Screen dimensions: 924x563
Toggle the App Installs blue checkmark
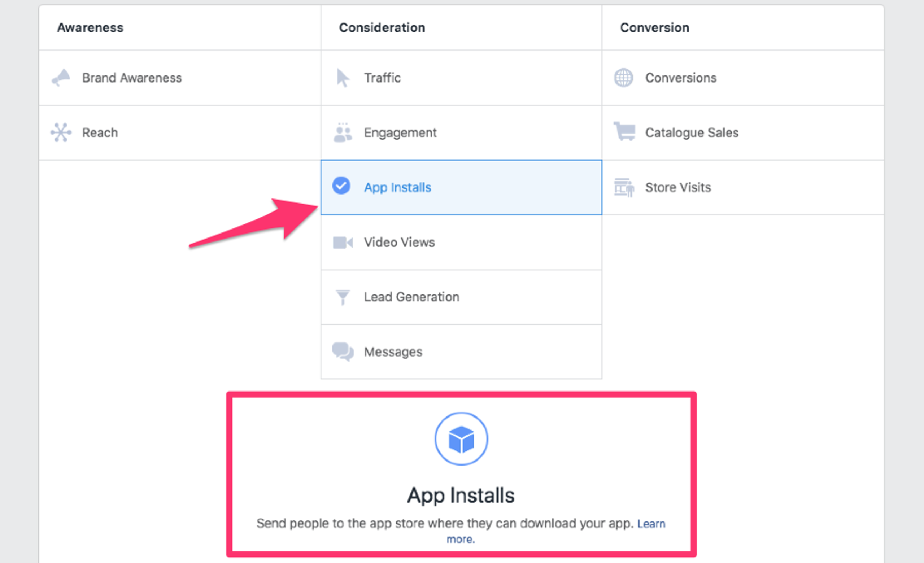point(341,186)
